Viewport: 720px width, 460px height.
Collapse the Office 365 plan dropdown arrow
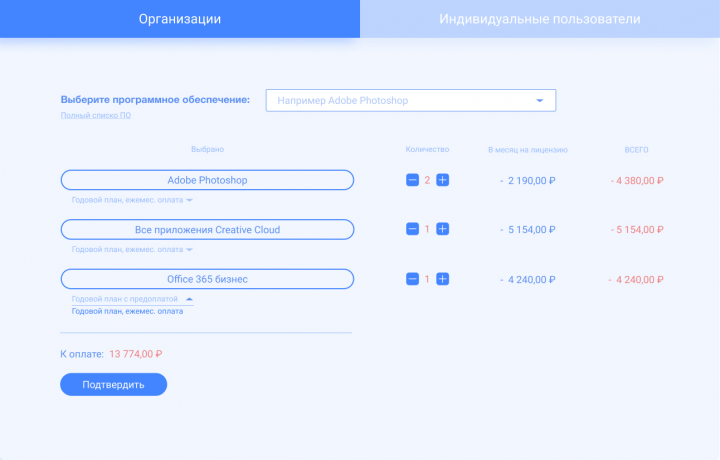(x=189, y=299)
